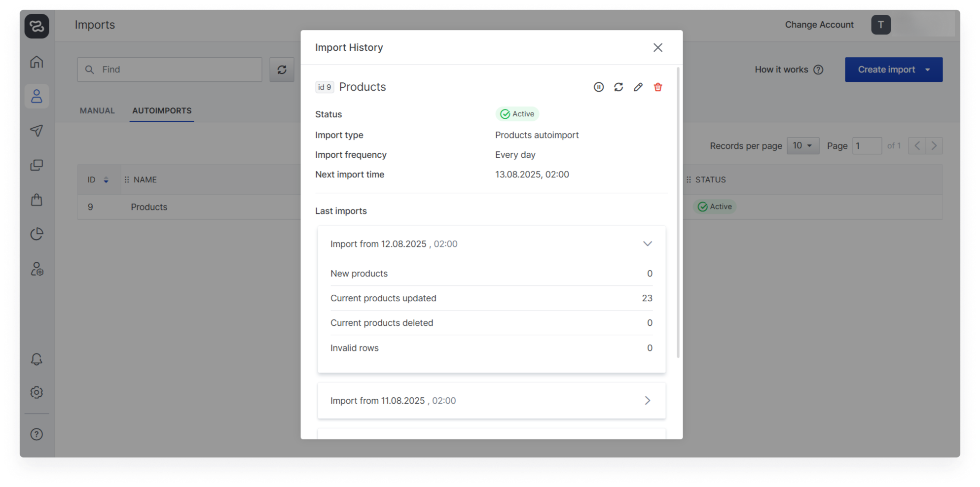Click the refresh icon in Import History
The width and height of the screenshot is (980, 487).
pos(618,87)
